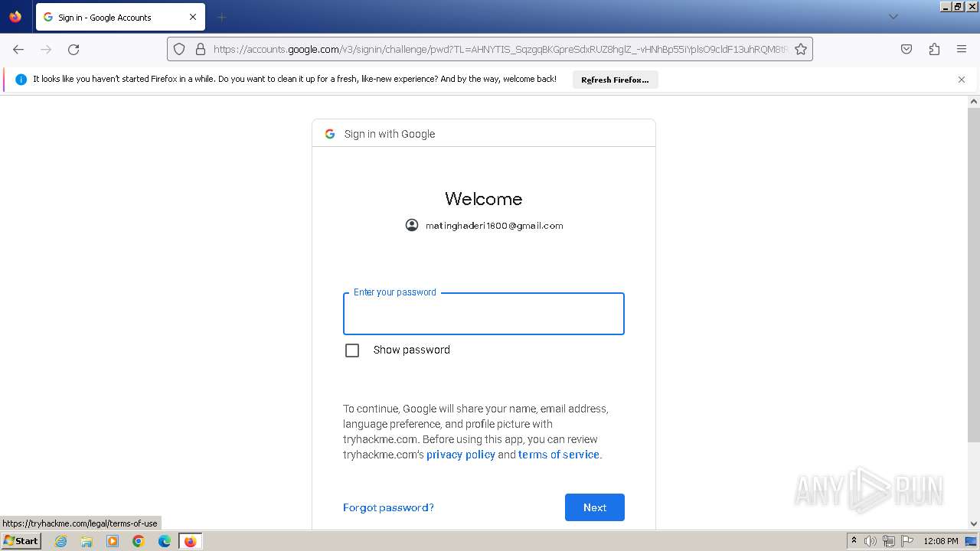Launch Google Chrome from the taskbar
The image size is (980, 551).
pos(139,541)
